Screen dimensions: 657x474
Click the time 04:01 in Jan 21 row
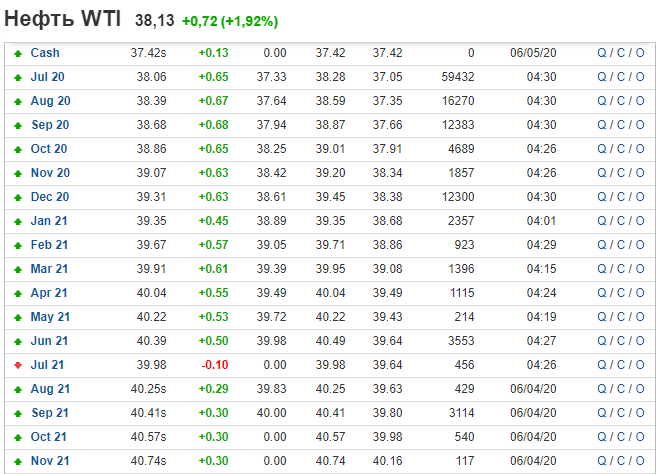[x=541, y=220]
